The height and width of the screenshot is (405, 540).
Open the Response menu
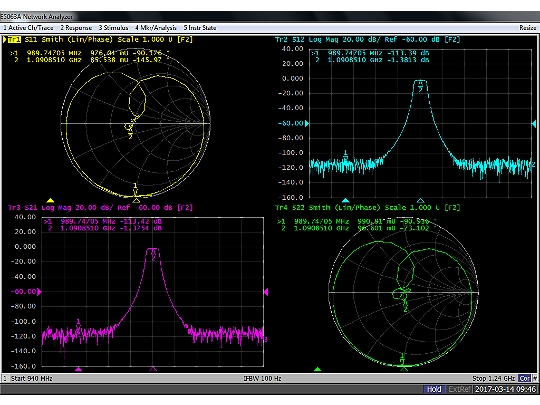(x=76, y=28)
